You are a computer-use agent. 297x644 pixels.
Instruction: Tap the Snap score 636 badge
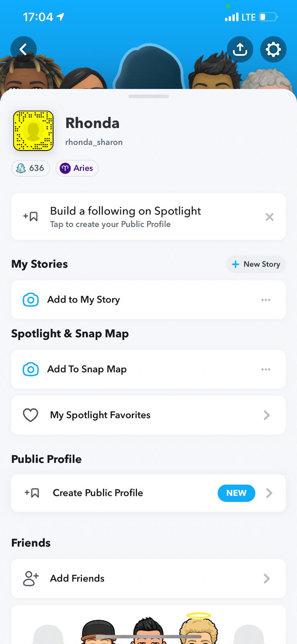31,168
